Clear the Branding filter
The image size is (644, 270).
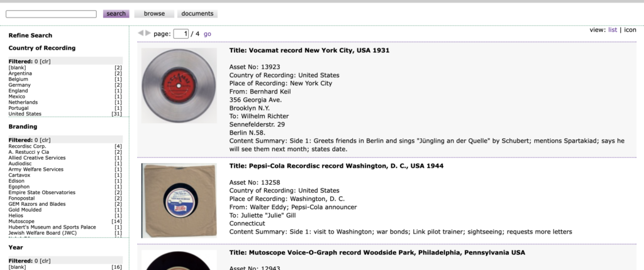click(x=45, y=140)
